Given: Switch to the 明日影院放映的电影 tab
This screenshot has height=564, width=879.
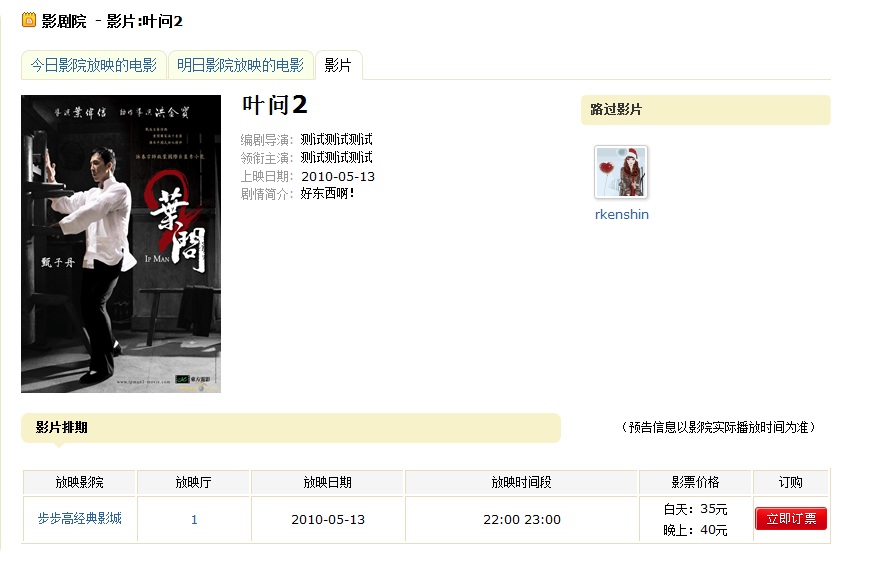Looking at the screenshot, I should (x=240, y=65).
